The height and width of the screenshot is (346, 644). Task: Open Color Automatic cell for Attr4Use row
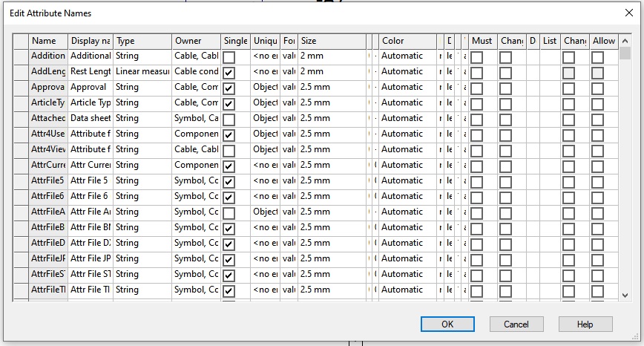tap(407, 134)
